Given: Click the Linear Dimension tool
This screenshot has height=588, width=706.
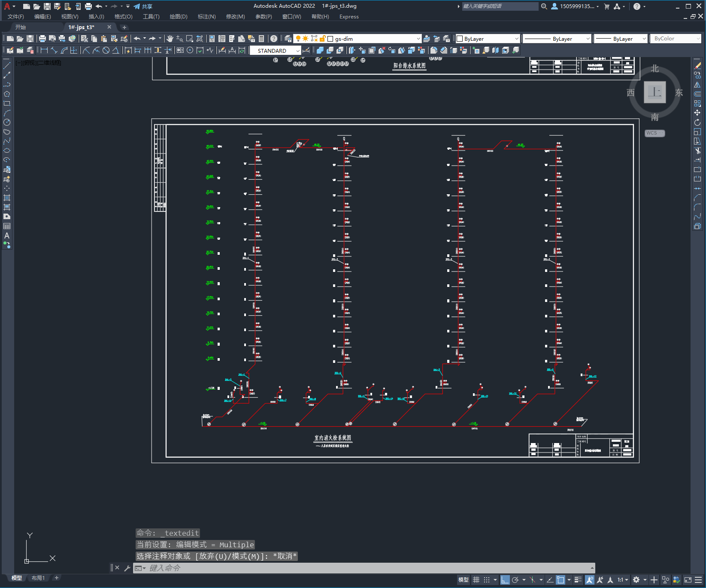Looking at the screenshot, I should click(x=44, y=50).
